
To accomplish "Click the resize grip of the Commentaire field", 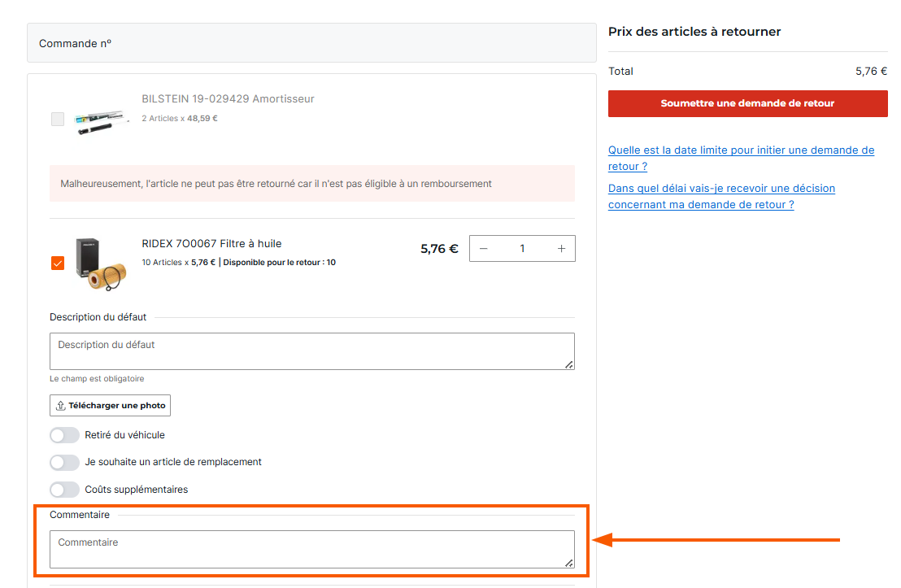I will 569,563.
